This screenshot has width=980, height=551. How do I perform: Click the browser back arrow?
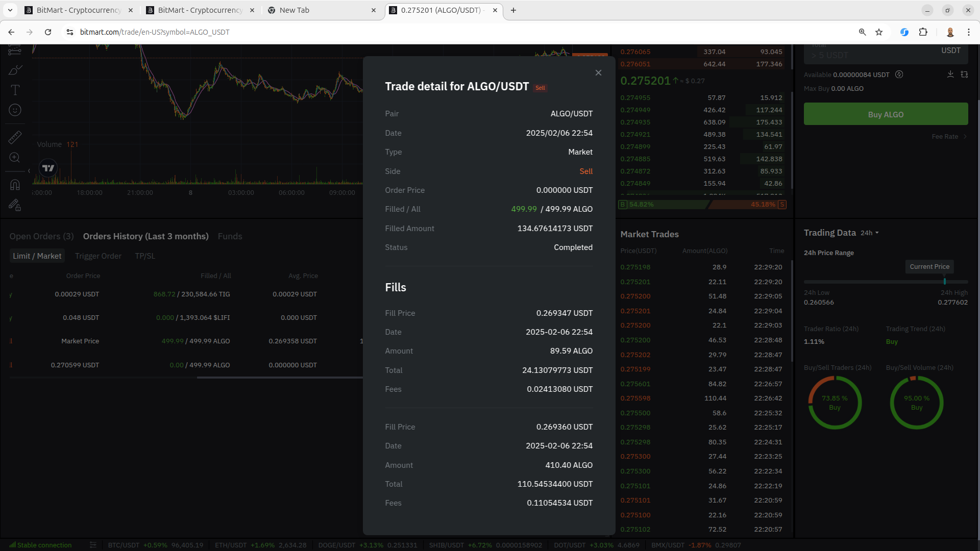(11, 32)
